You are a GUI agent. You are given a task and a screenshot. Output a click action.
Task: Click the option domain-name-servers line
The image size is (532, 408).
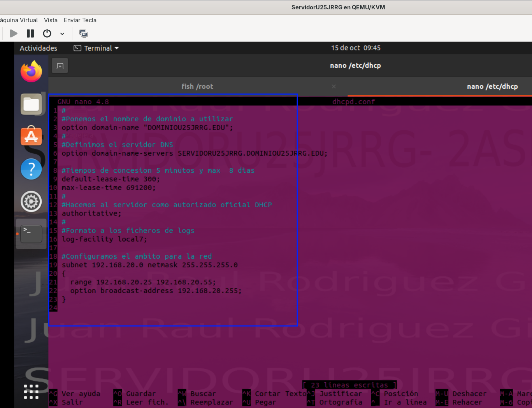coord(195,153)
